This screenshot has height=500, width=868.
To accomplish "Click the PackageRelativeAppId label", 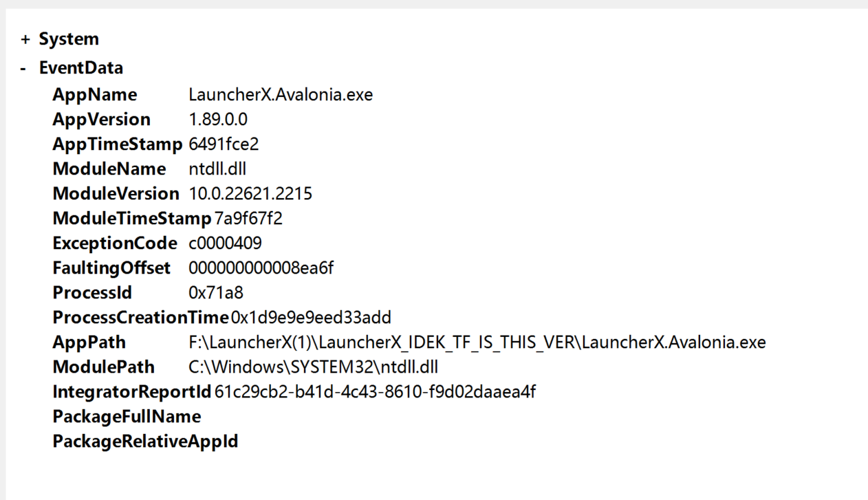I will [144, 441].
